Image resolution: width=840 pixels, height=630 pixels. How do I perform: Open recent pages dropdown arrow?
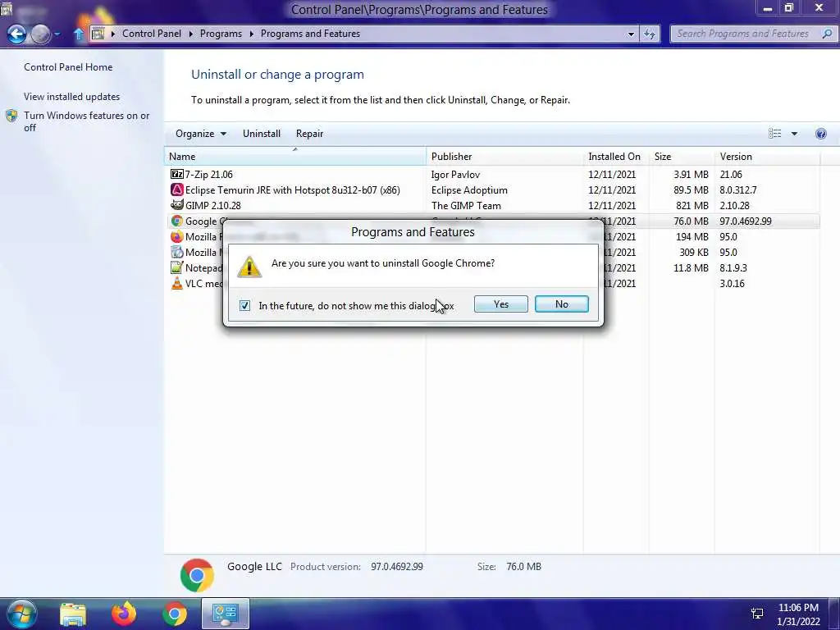click(x=57, y=34)
